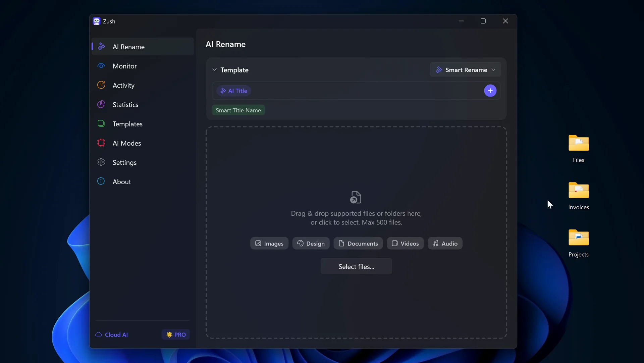Click the Smart Title Name preview
644x363 pixels.
click(238, 110)
